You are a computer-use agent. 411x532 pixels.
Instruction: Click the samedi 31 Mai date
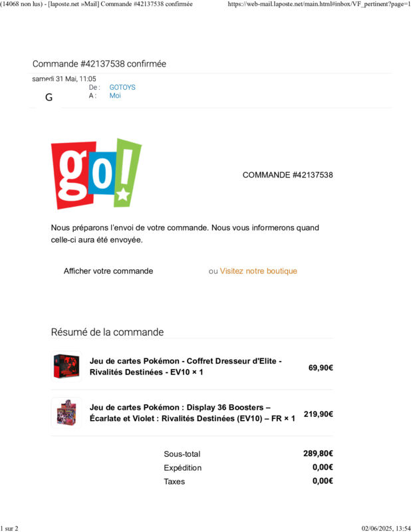click(x=64, y=78)
